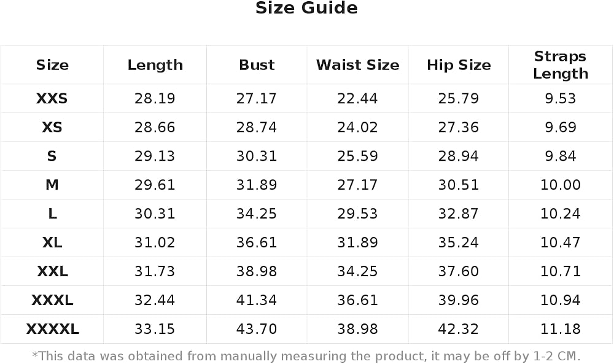Click the Length column header

(x=155, y=65)
